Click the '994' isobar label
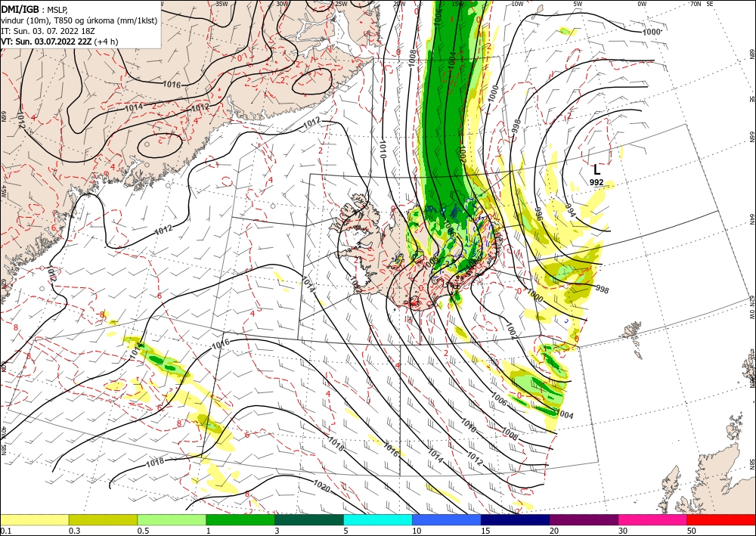The image size is (756, 536). tap(570, 211)
